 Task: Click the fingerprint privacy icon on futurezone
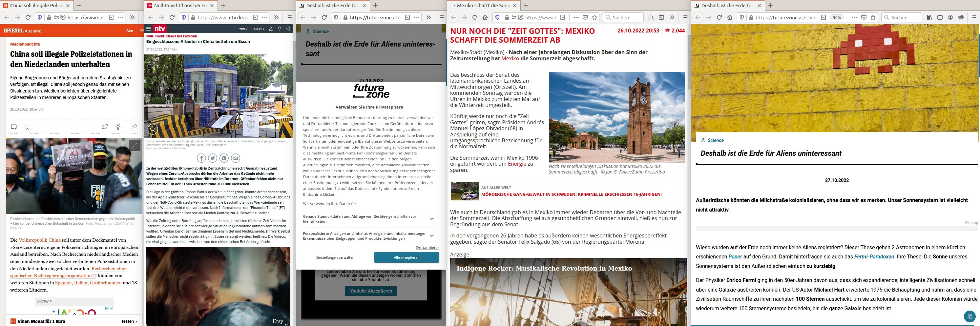(970, 316)
